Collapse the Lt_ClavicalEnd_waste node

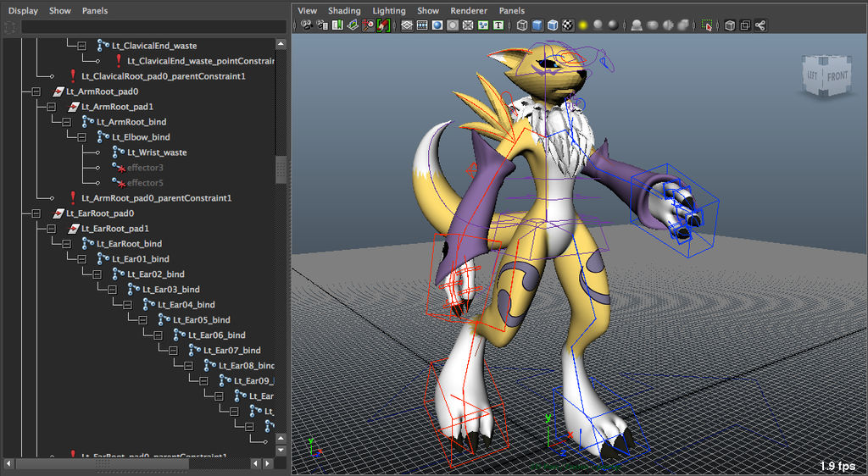point(82,46)
